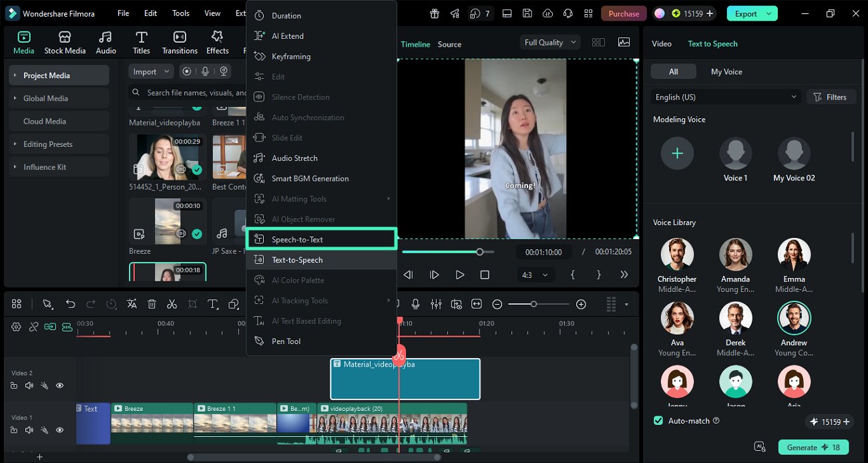Click the step back frame control

pyautogui.click(x=409, y=275)
